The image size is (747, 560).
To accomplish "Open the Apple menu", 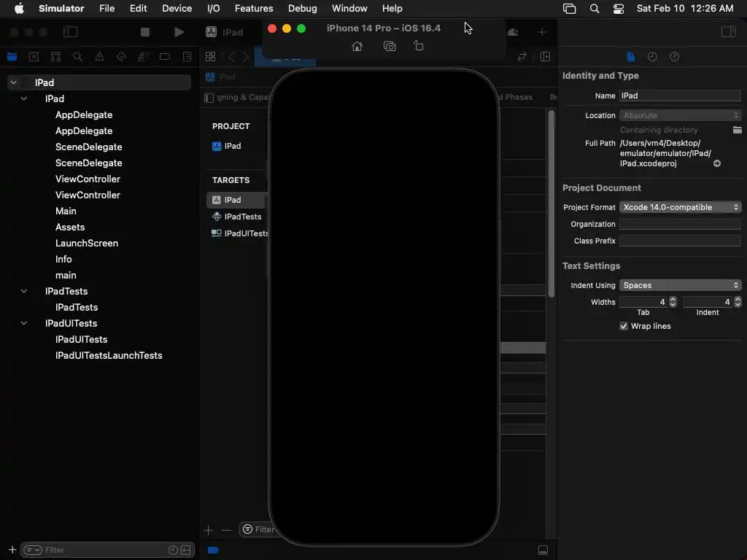I will [19, 8].
